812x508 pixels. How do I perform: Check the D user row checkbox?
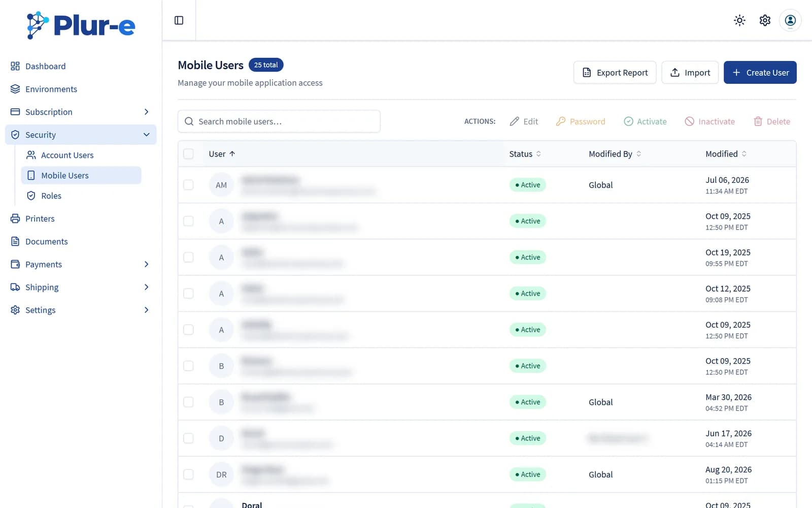188,438
